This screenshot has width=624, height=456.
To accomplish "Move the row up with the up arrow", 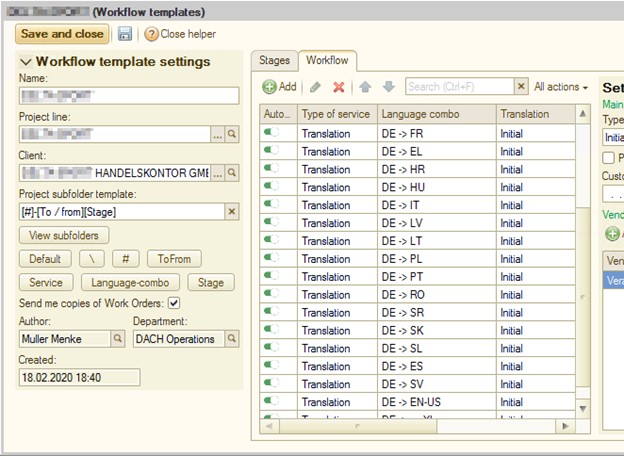I will (366, 88).
